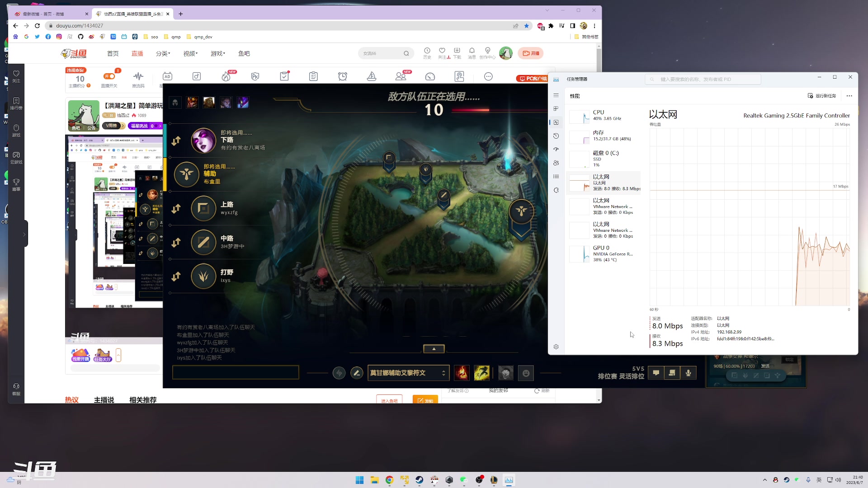The image size is (868, 488).
Task: Open the sailboat icon in Douyu toolbar
Action: (x=372, y=76)
